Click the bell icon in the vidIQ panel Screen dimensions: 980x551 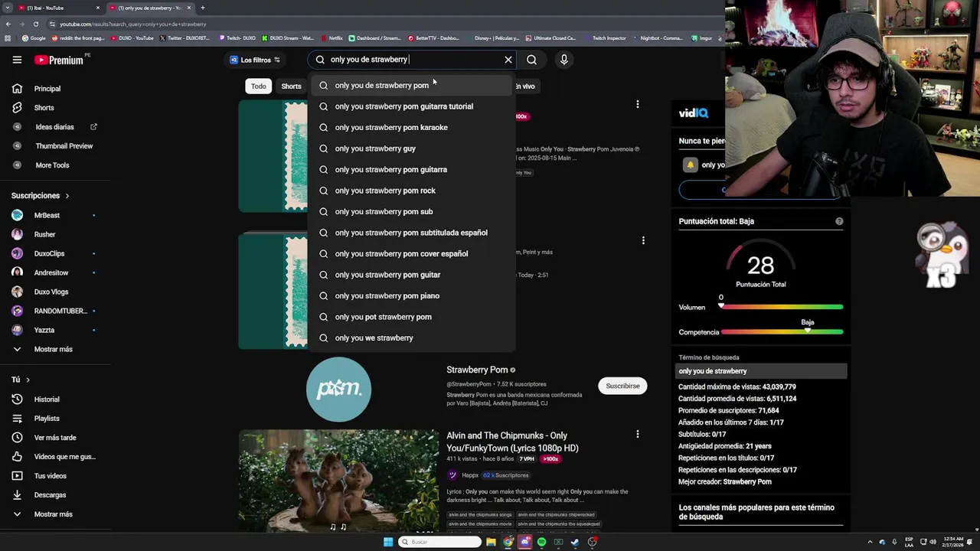[x=690, y=165]
